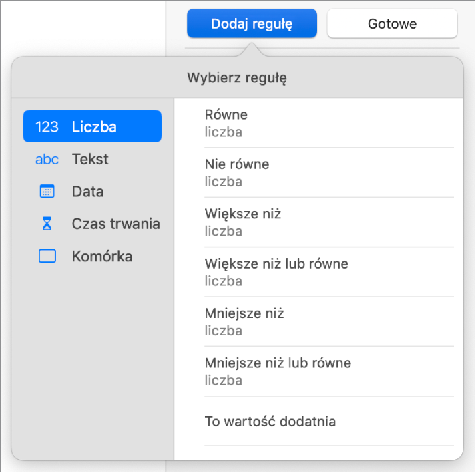Select the Mniejsze niż rule
The image size is (476, 473).
pos(329,322)
